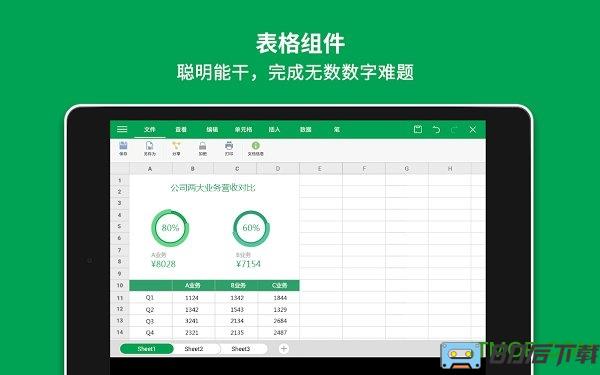Close the spreadsheet with the X icon
This screenshot has height=375, width=600.
473,129
